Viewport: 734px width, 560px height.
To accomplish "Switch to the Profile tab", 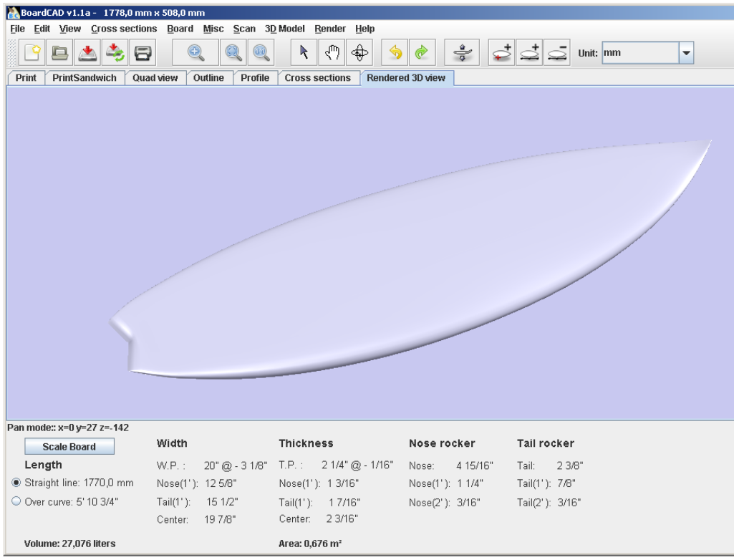I will point(255,78).
